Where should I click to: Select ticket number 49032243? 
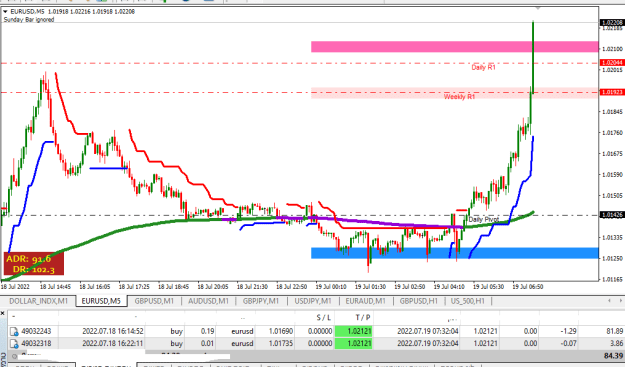[36, 332]
